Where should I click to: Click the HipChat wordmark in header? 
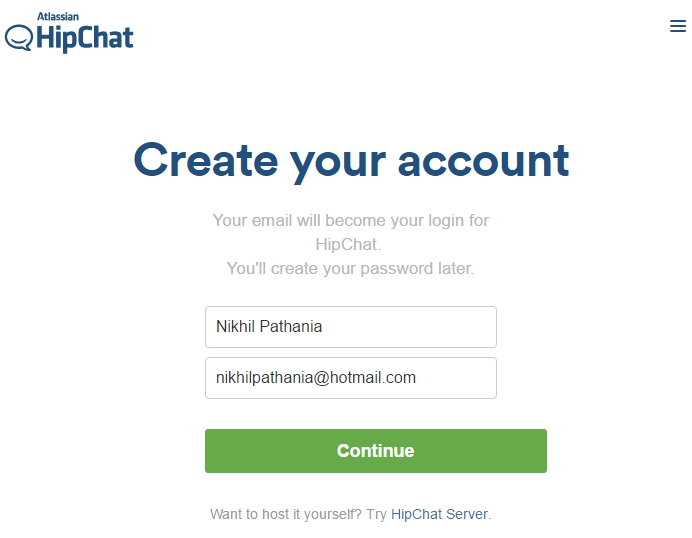click(85, 39)
